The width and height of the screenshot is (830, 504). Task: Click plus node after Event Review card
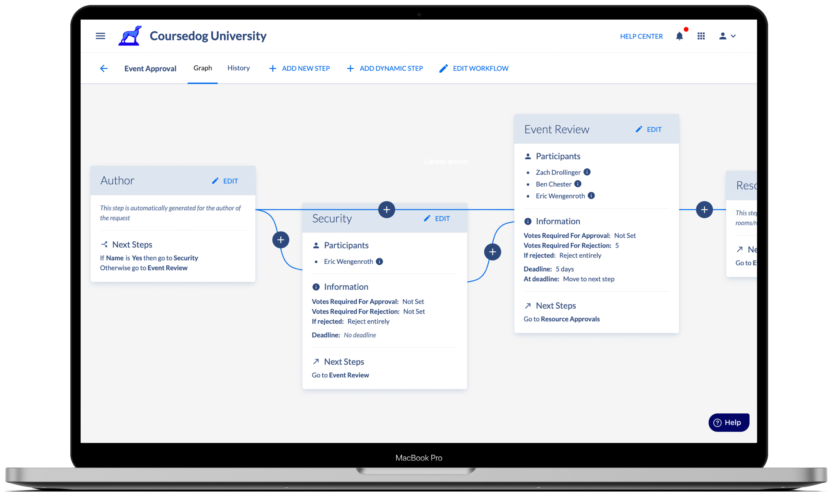704,209
